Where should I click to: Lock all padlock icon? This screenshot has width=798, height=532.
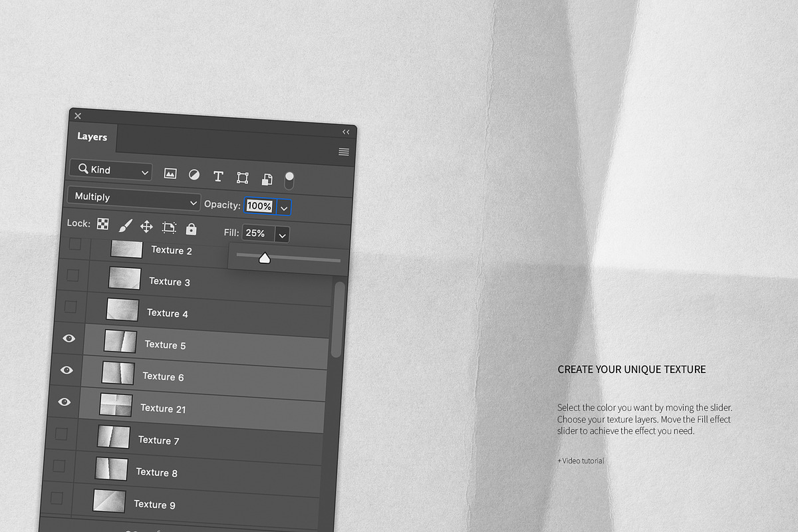click(192, 229)
